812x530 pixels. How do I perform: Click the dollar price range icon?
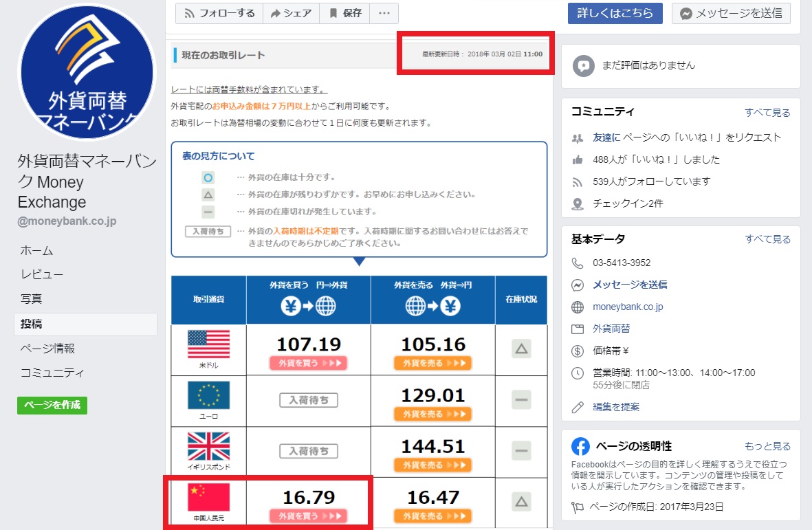(578, 351)
